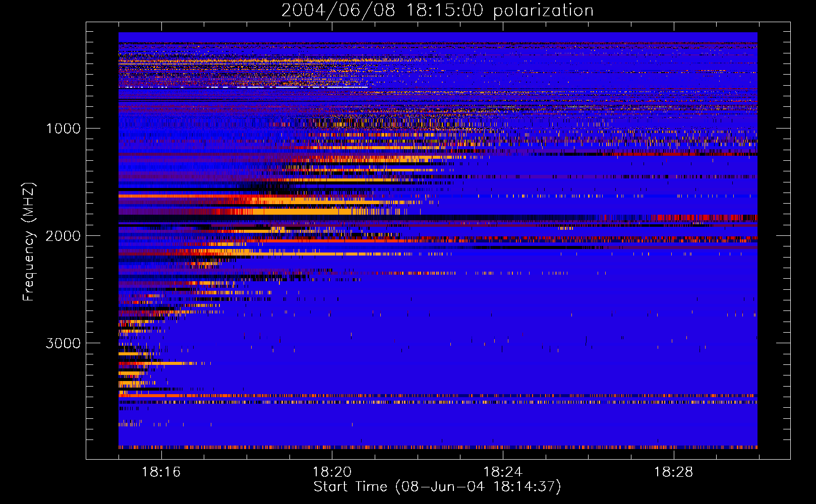The width and height of the screenshot is (816, 504).
Task: Click the 3000 frequency tick label
Action: (x=64, y=343)
